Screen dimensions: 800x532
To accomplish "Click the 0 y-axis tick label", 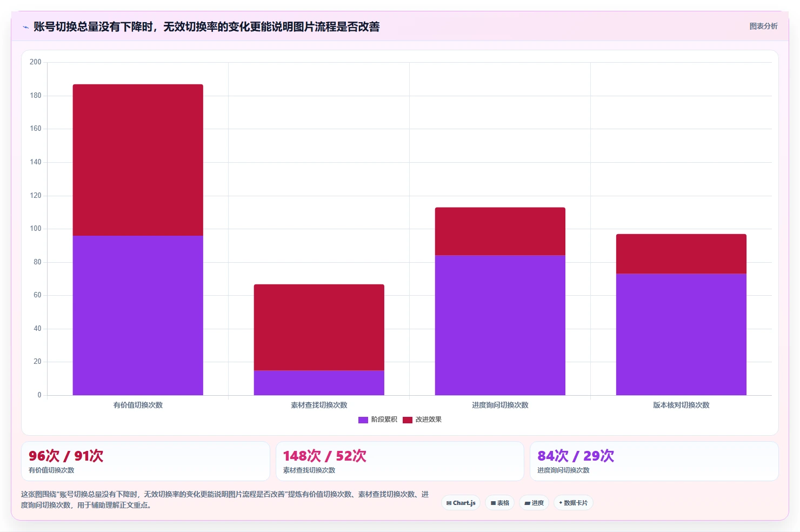I will click(x=39, y=395).
